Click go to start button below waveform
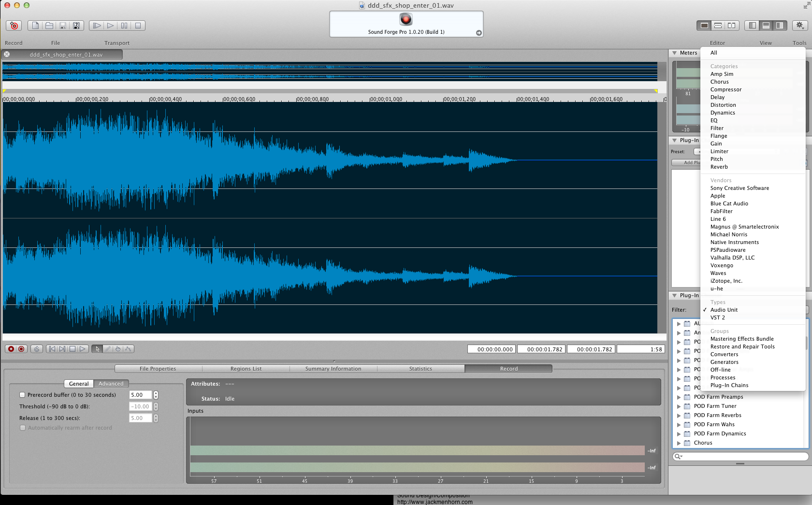This screenshot has height=505, width=812. pos(52,349)
